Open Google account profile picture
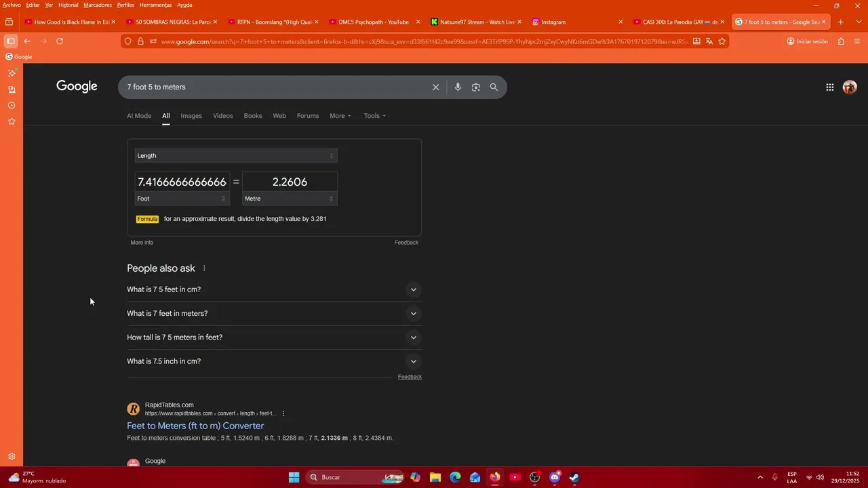 [x=850, y=87]
